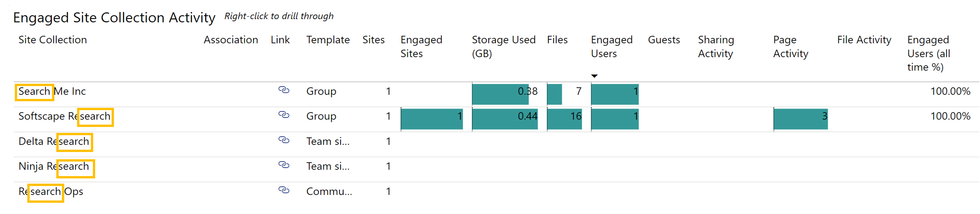Open the link icon for Delta Research
This screenshot has width=980, height=214.
click(x=284, y=140)
